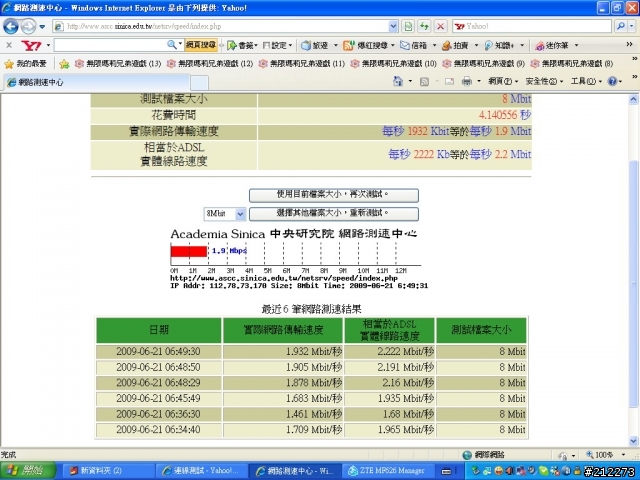Open favorite 無限瑪莉兄弟遊戲 (11)

(302, 64)
